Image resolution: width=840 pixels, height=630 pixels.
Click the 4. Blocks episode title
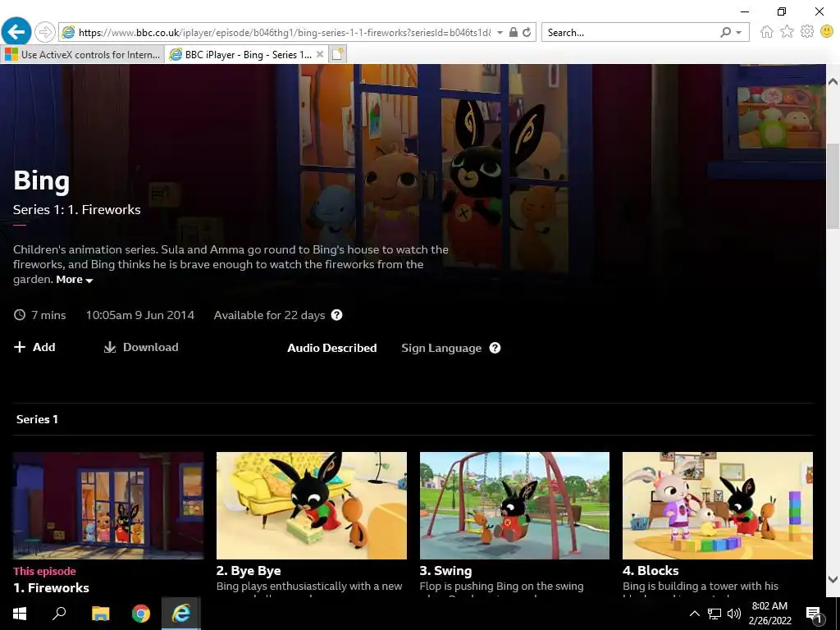651,571
